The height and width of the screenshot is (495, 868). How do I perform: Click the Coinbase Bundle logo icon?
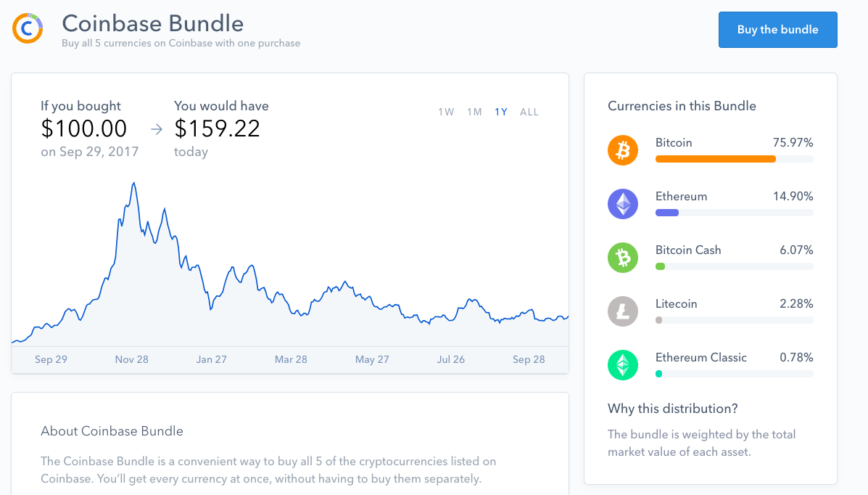tap(28, 28)
